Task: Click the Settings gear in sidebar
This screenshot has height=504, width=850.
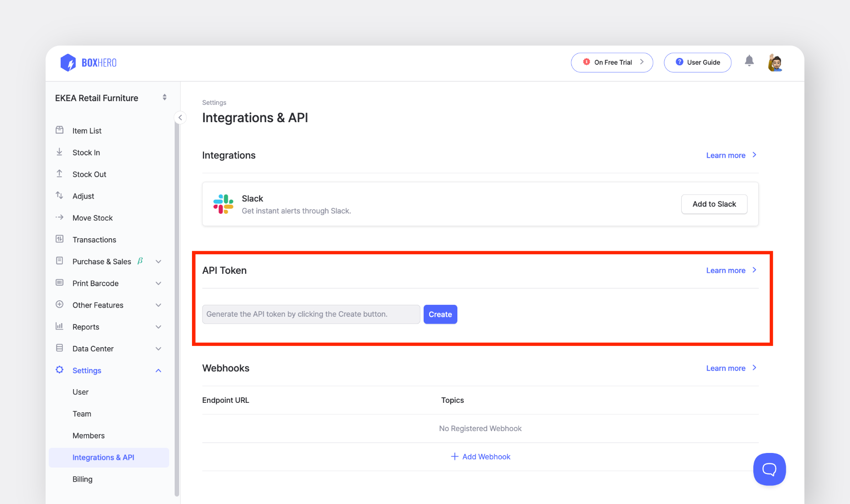Action: click(x=60, y=370)
